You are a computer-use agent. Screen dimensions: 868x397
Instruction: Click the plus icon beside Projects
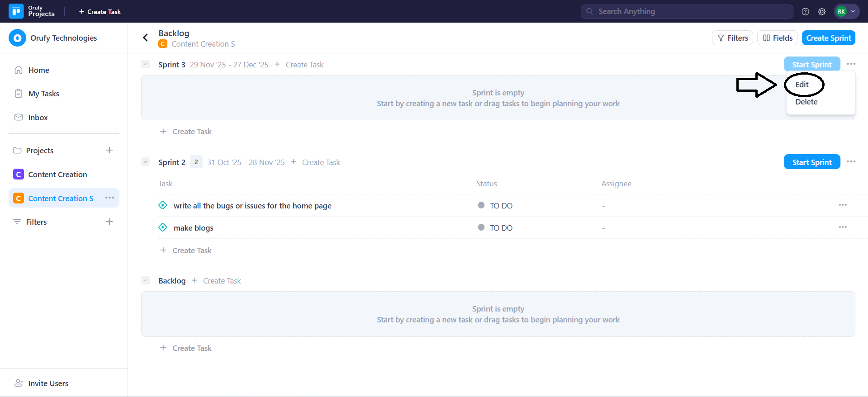tap(109, 150)
